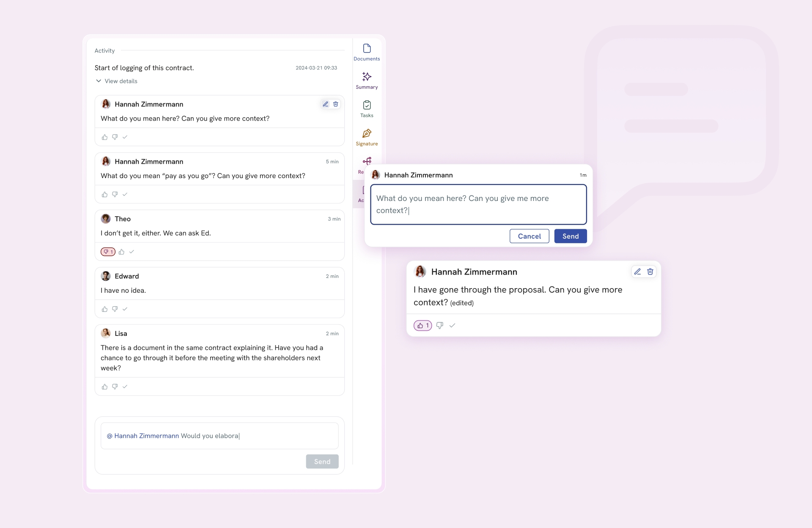Thumbs down the "pay as you go" comment
Image resolution: width=812 pixels, height=528 pixels.
(x=115, y=195)
